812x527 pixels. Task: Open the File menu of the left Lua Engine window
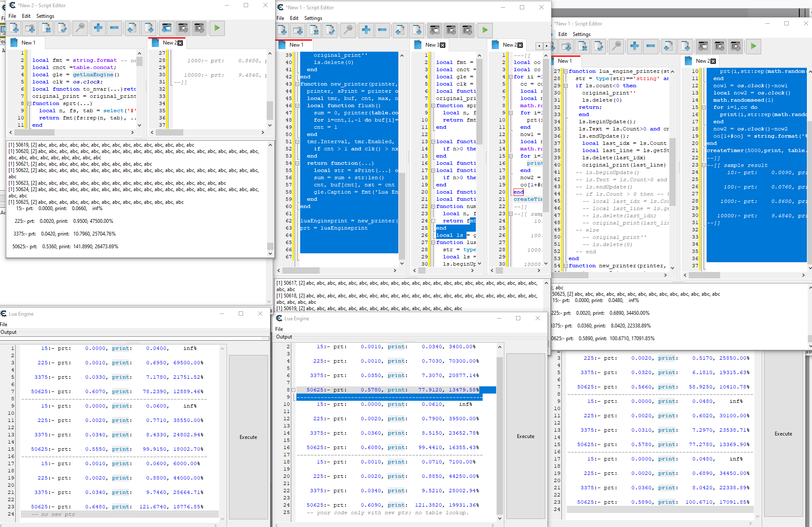point(4,325)
